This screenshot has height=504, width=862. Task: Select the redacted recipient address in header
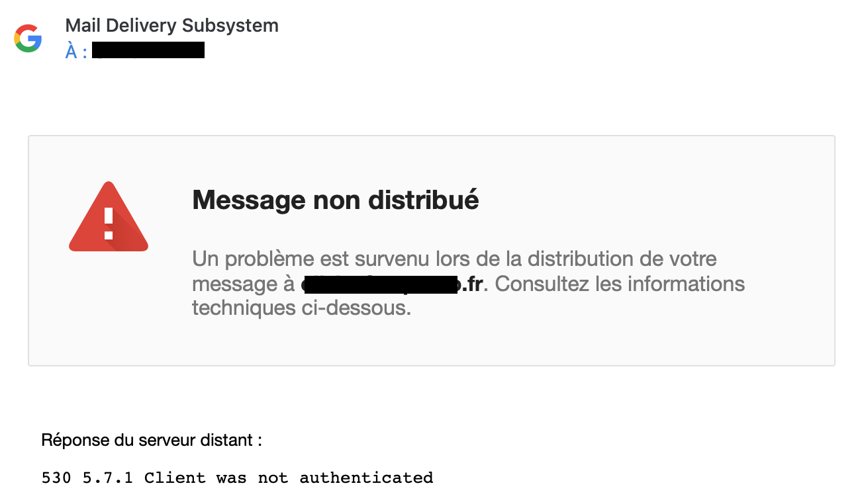click(148, 50)
